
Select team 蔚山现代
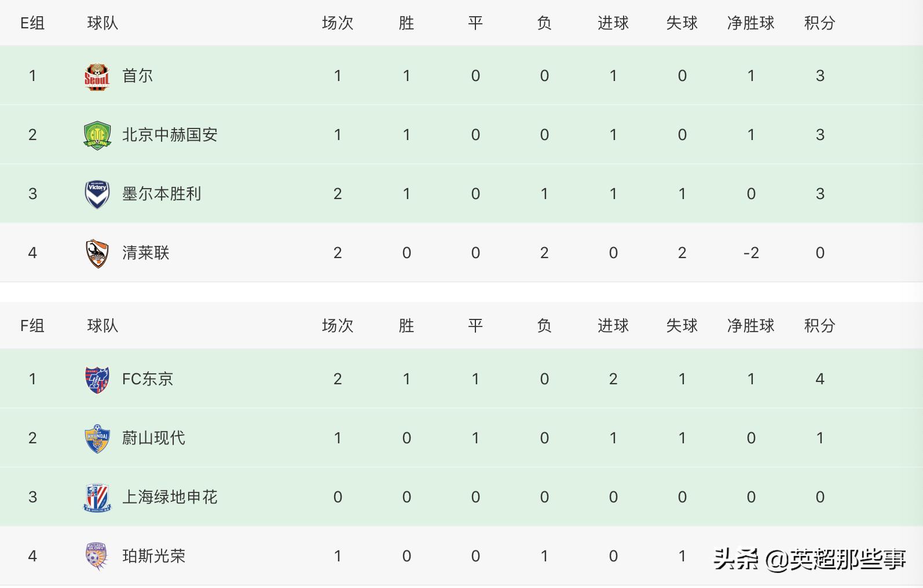pos(153,438)
